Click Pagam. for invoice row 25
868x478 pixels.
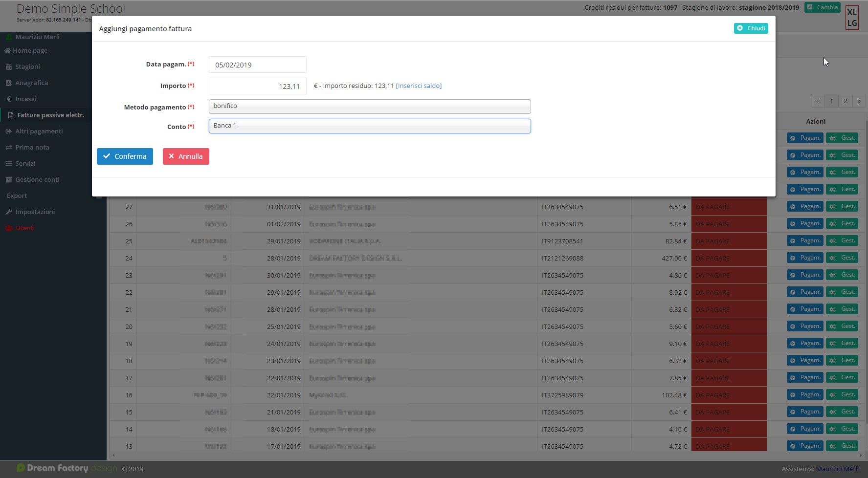(805, 240)
